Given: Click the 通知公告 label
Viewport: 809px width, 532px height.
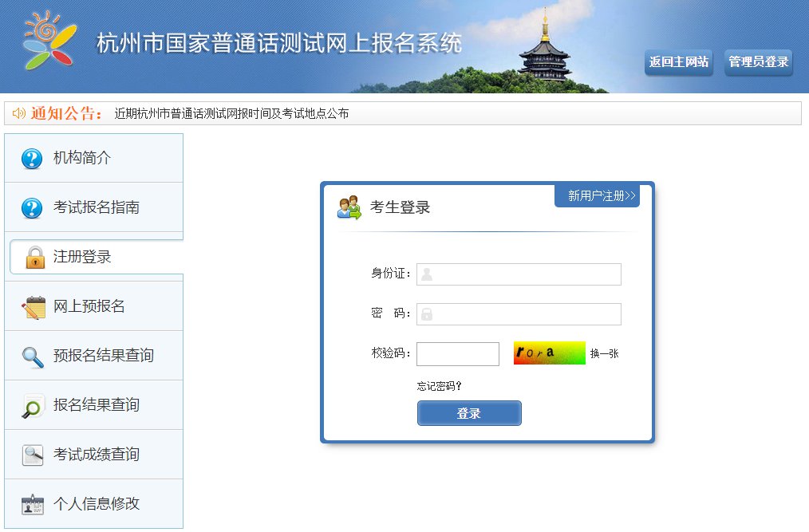Looking at the screenshot, I should coord(66,113).
